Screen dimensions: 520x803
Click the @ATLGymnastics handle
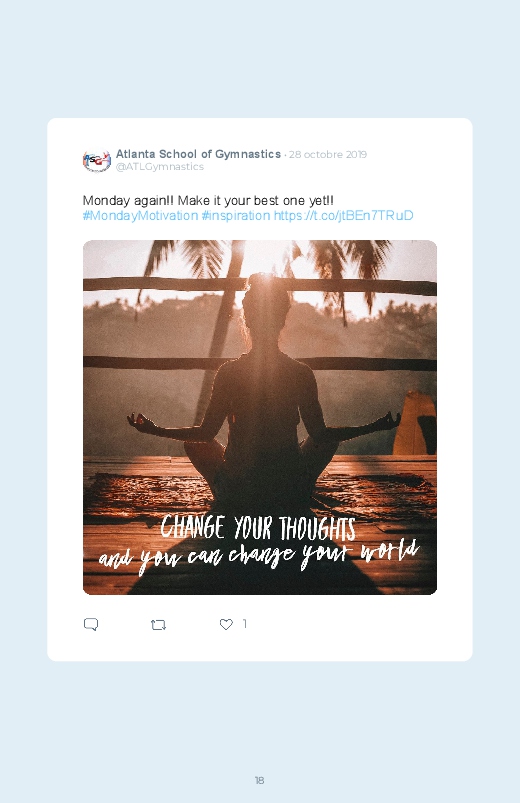click(x=160, y=166)
